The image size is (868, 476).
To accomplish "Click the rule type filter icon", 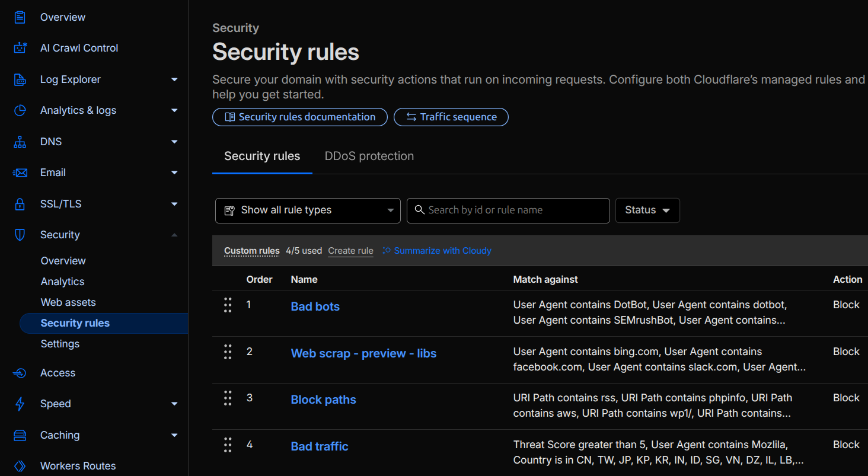I will tap(229, 210).
